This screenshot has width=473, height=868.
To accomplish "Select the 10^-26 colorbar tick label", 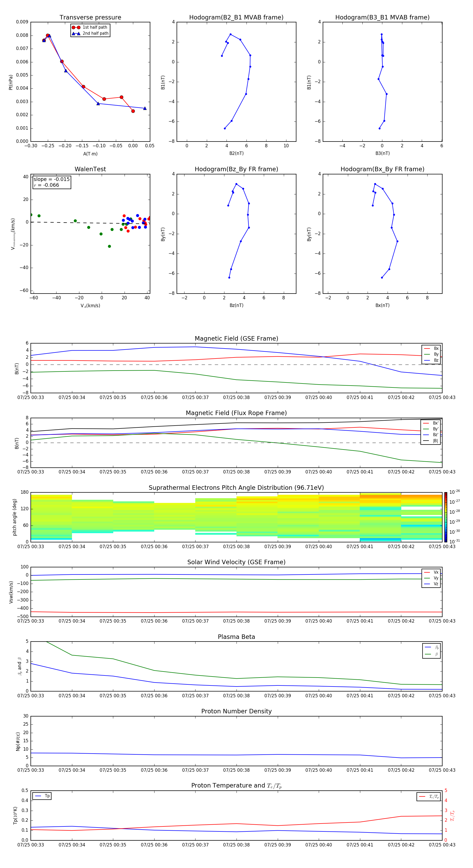I will click(x=455, y=492).
